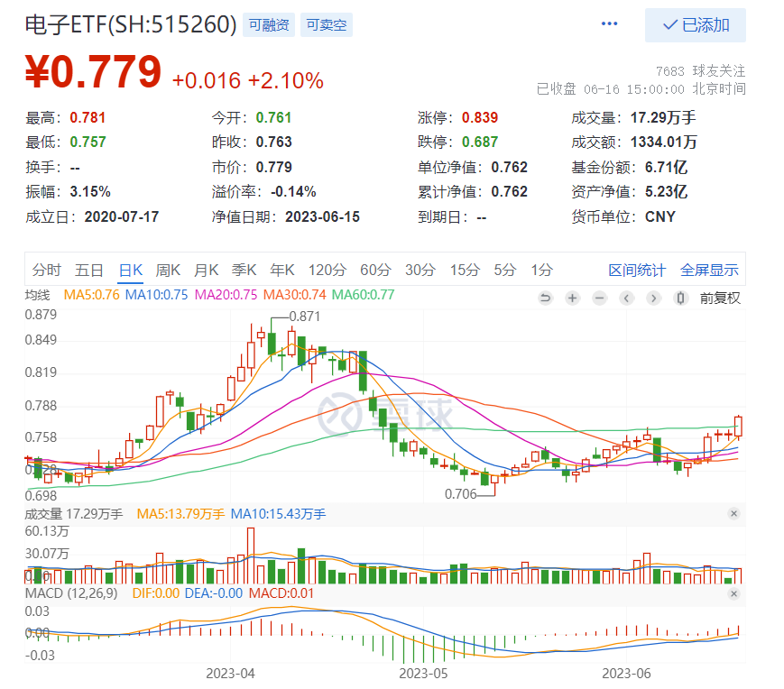Click the 0.871 high price marker
The width and height of the screenshot is (784, 689).
point(304,317)
